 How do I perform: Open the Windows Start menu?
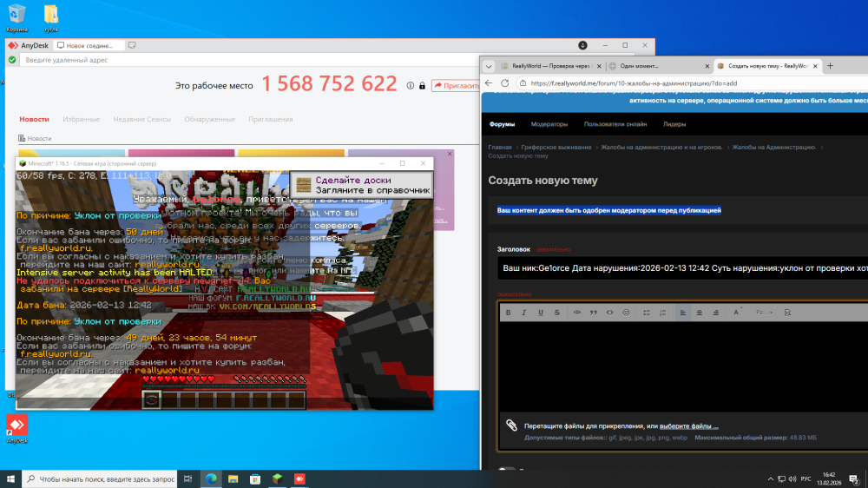click(x=10, y=479)
